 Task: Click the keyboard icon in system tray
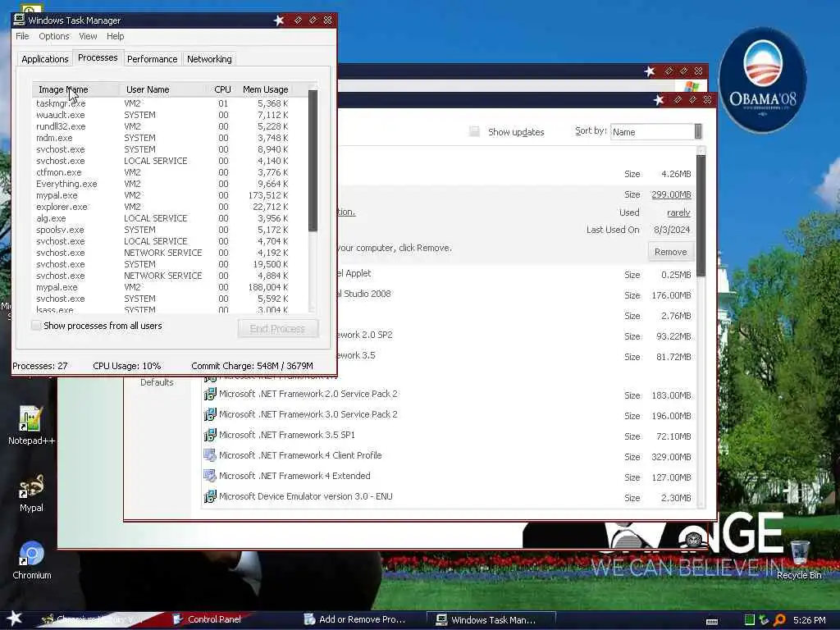click(x=712, y=622)
